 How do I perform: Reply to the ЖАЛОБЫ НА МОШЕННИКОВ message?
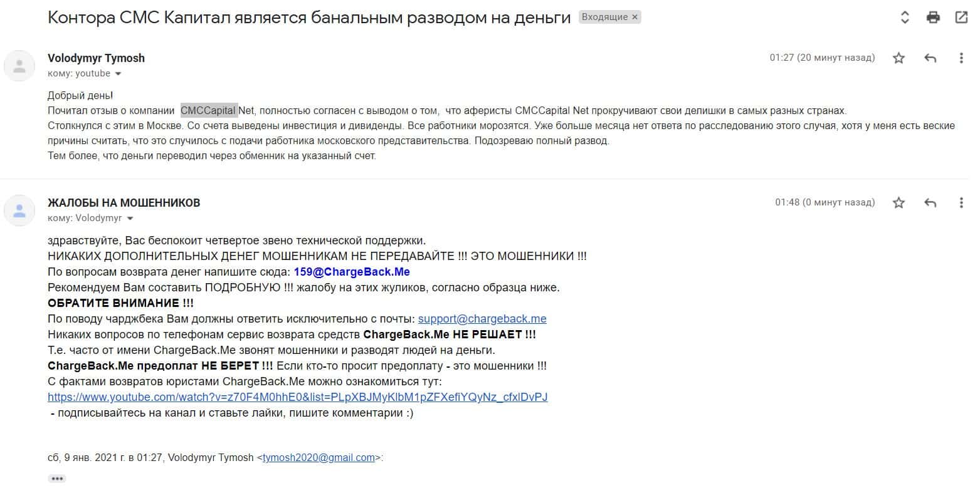(x=930, y=203)
